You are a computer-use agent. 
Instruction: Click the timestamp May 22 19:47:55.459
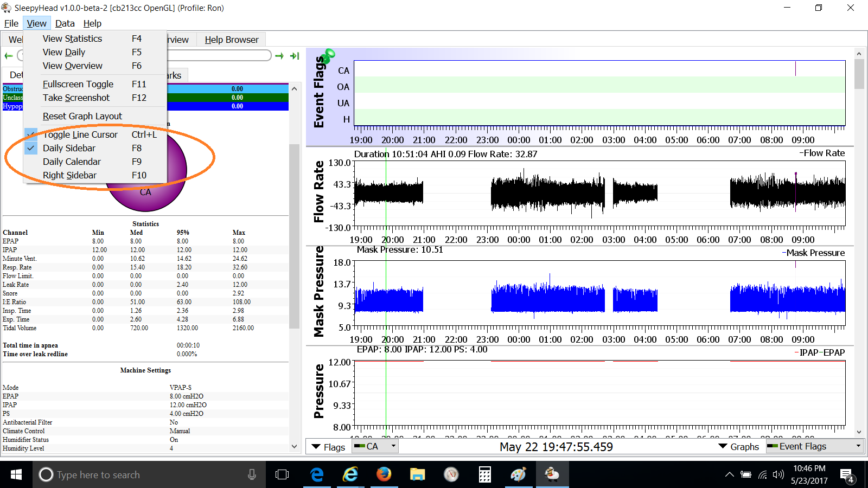click(556, 447)
